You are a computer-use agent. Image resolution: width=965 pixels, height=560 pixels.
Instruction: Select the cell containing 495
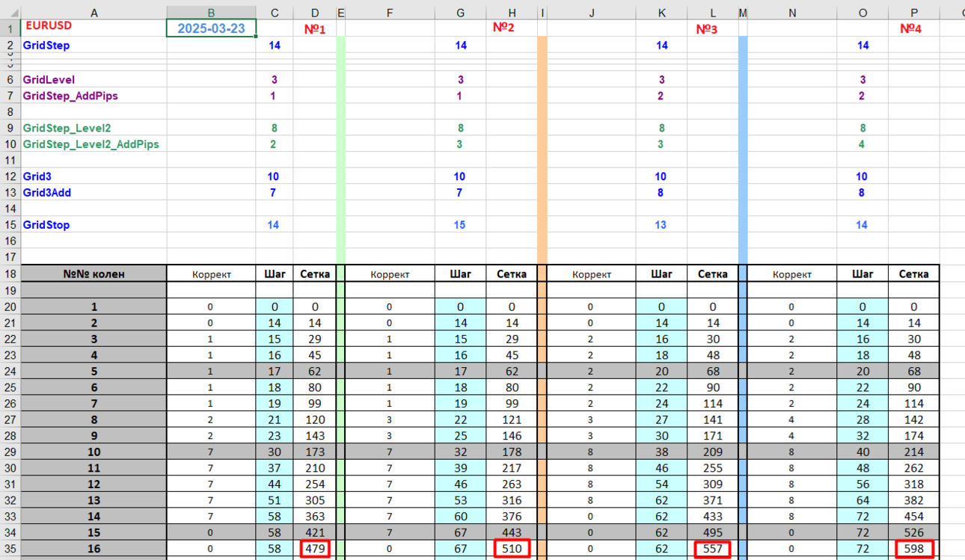tap(712, 532)
